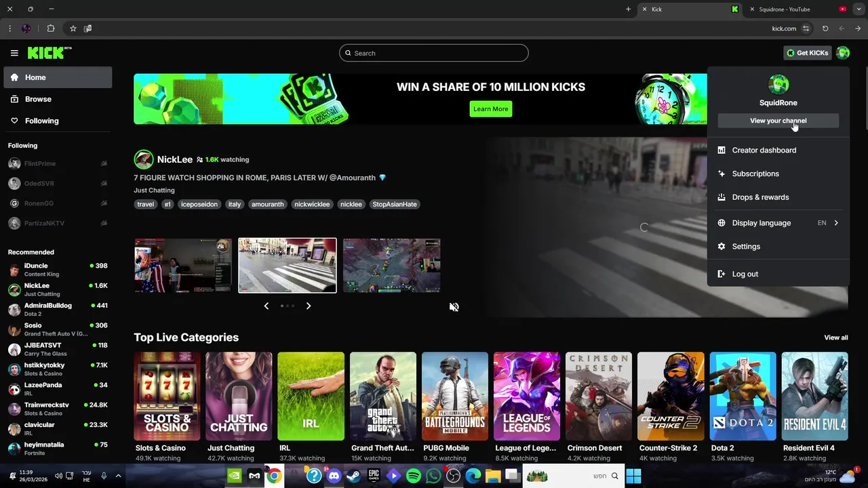Toggle notifications for OdedSVR

(104, 184)
